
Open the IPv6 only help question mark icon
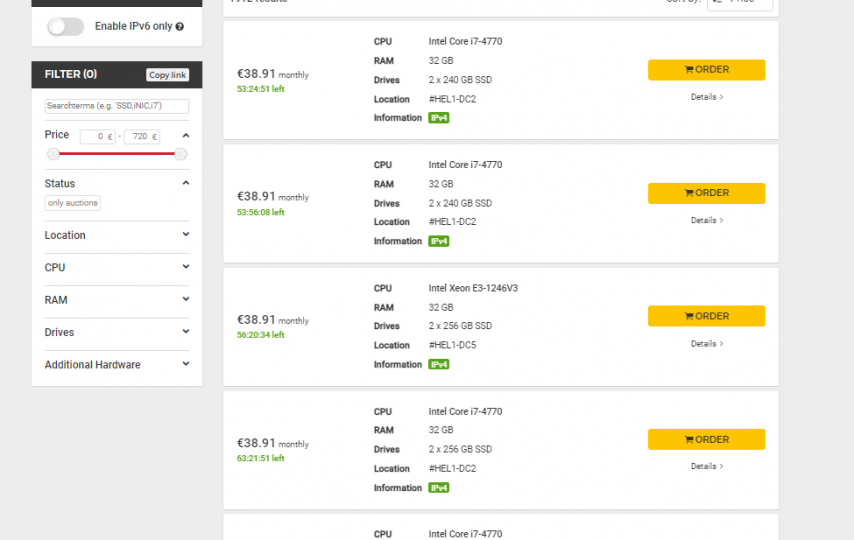[x=180, y=27]
